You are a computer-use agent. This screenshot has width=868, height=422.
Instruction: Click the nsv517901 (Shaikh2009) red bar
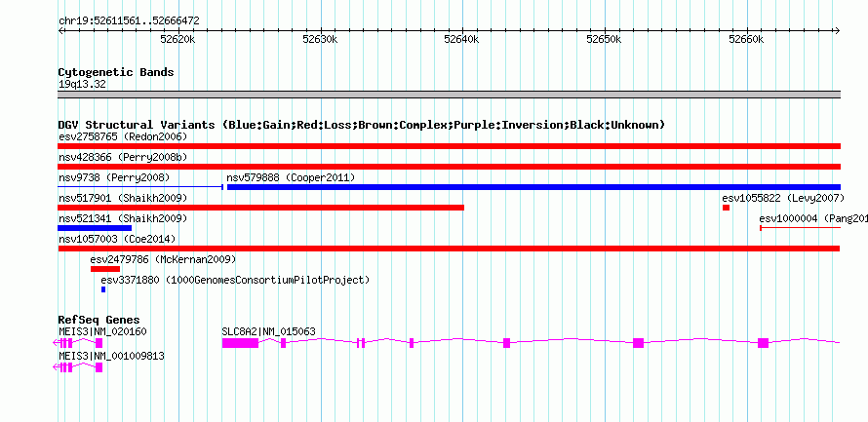point(260,208)
